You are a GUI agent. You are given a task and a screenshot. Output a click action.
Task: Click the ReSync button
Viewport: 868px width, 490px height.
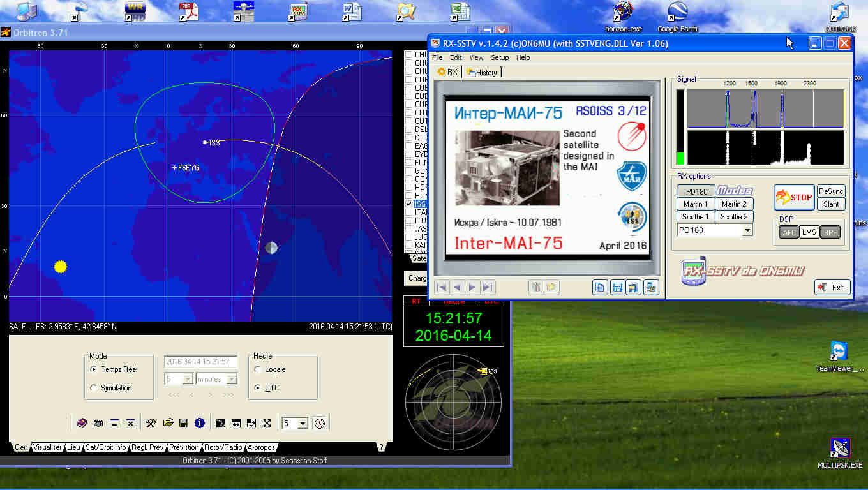pos(831,191)
